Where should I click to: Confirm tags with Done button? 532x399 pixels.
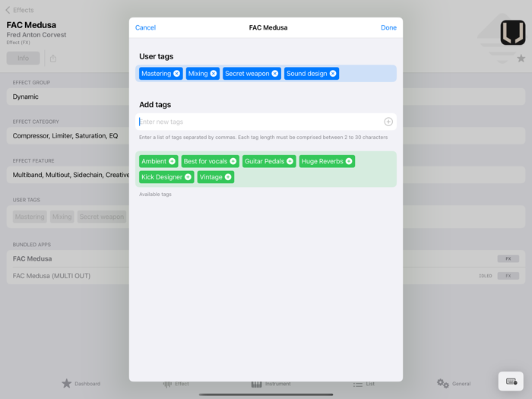[388, 28]
